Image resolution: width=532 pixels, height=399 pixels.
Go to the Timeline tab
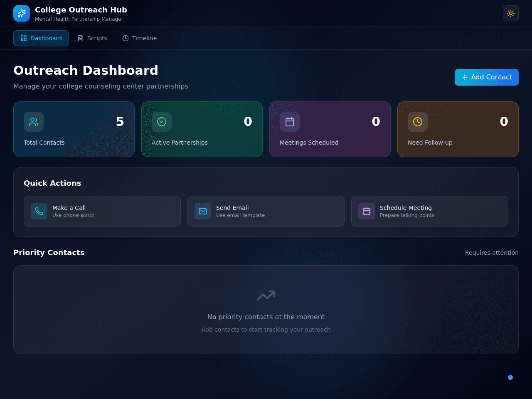[140, 38]
